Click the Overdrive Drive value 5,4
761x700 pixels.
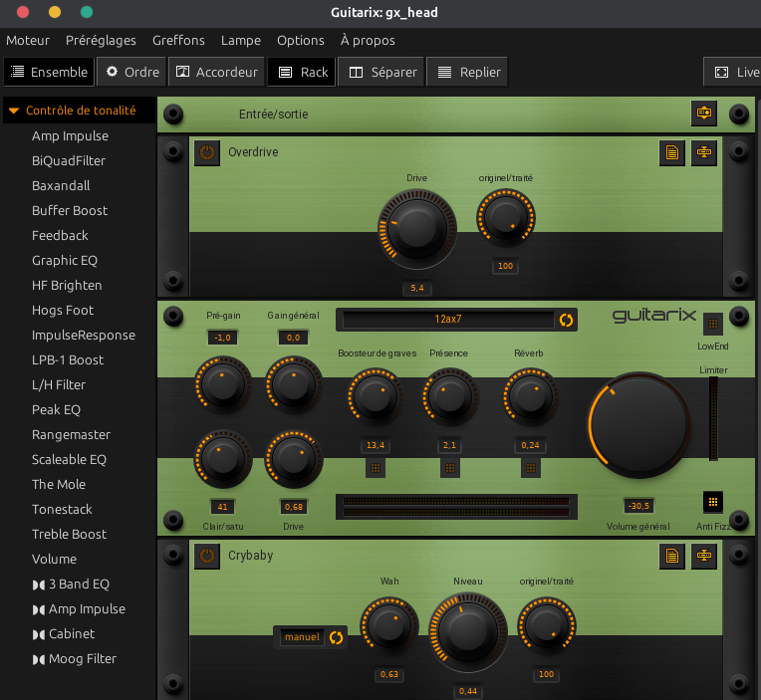pyautogui.click(x=417, y=288)
